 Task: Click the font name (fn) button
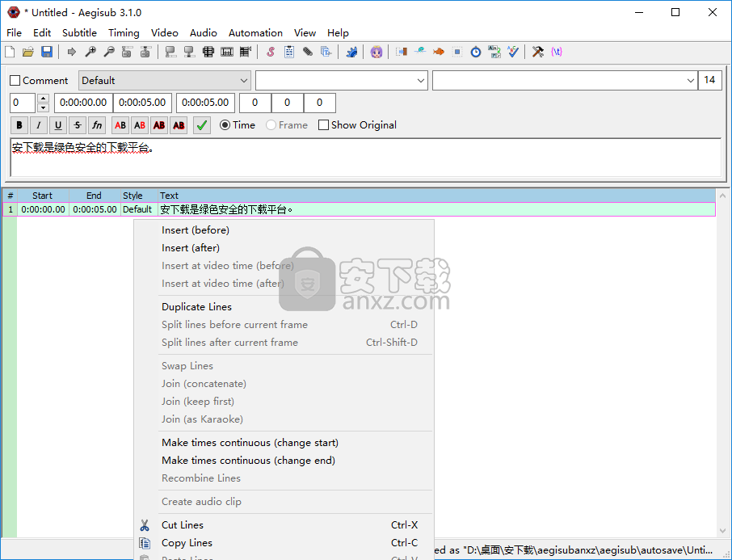pos(97,125)
